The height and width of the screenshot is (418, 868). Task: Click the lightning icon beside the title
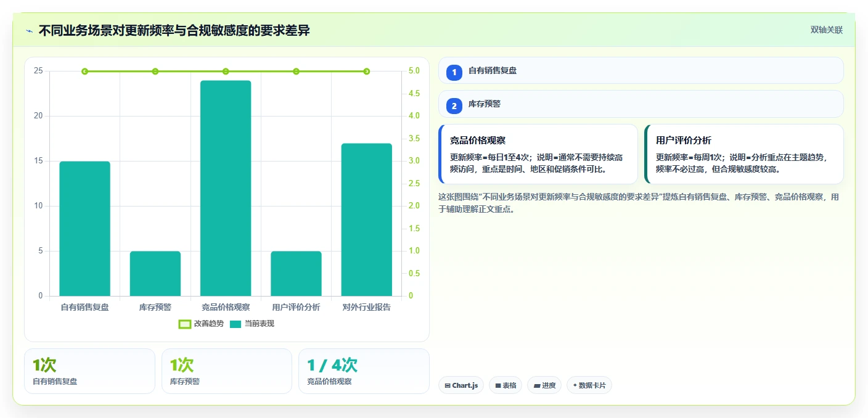click(29, 31)
